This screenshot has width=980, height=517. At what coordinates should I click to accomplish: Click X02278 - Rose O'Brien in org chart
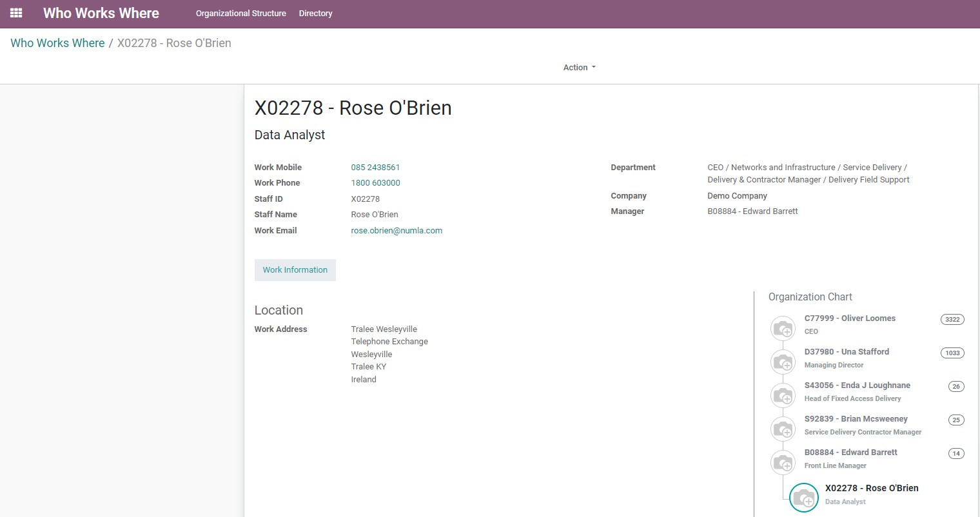pyautogui.click(x=872, y=488)
